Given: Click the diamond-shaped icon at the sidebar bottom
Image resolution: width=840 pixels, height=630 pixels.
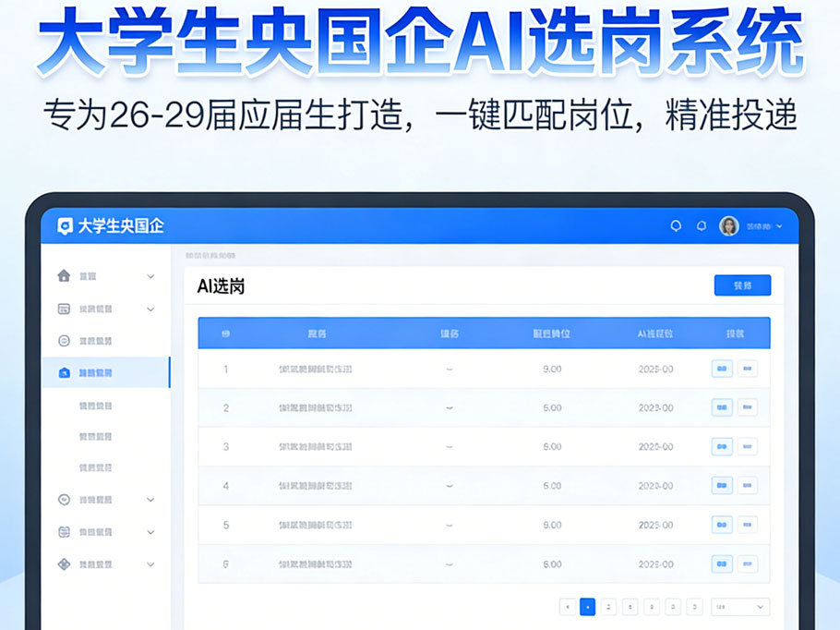Looking at the screenshot, I should 64,564.
